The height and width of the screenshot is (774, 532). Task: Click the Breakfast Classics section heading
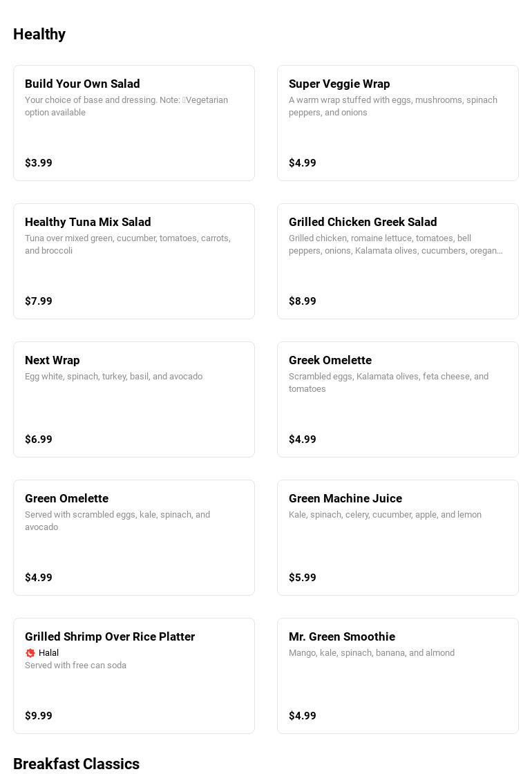pos(76,764)
